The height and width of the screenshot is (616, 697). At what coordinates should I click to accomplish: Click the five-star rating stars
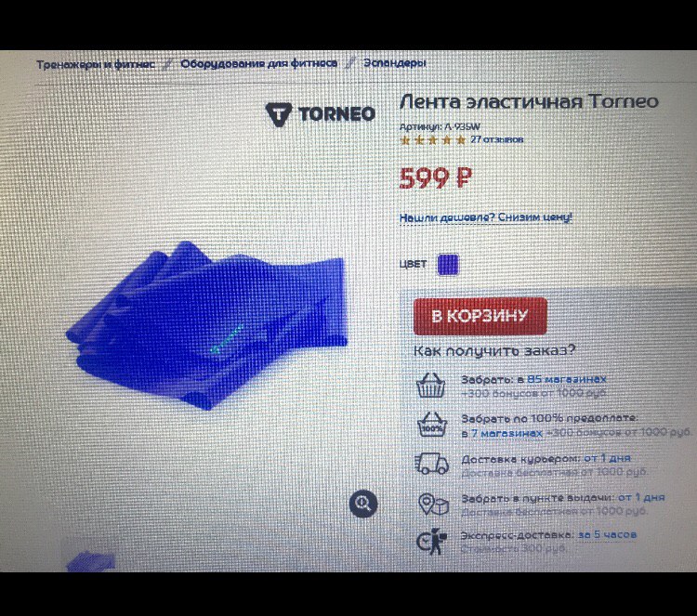coord(432,140)
